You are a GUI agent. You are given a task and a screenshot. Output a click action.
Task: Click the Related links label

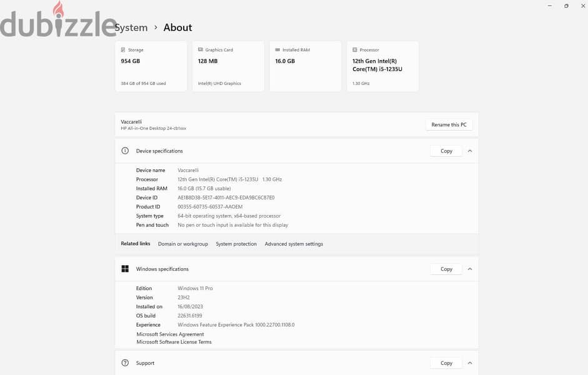[136, 244]
